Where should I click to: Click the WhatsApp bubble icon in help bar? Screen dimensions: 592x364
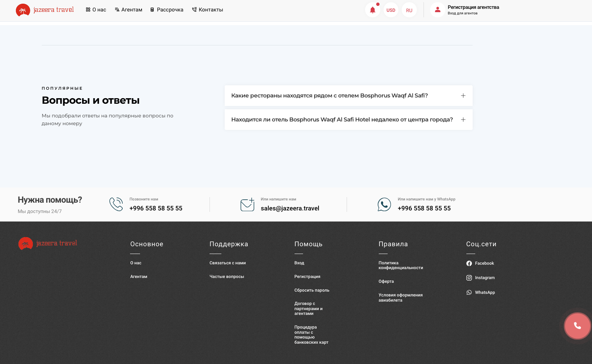point(384,205)
